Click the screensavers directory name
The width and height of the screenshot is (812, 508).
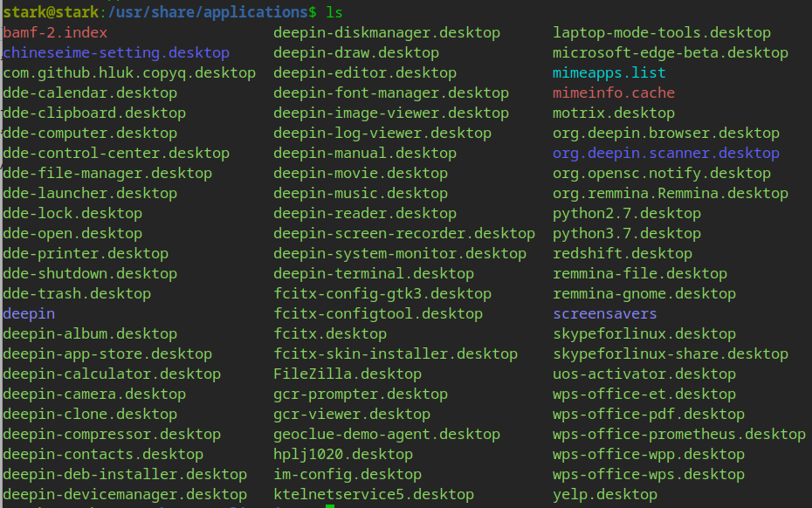[604, 314]
